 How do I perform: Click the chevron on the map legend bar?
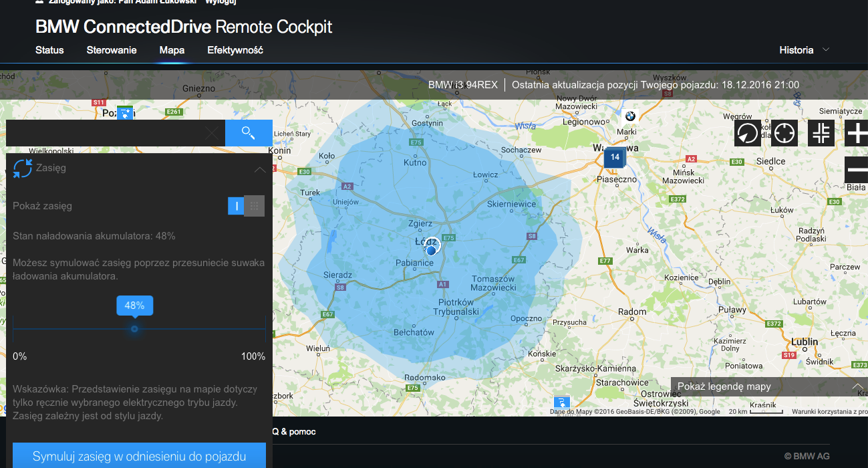(x=858, y=386)
